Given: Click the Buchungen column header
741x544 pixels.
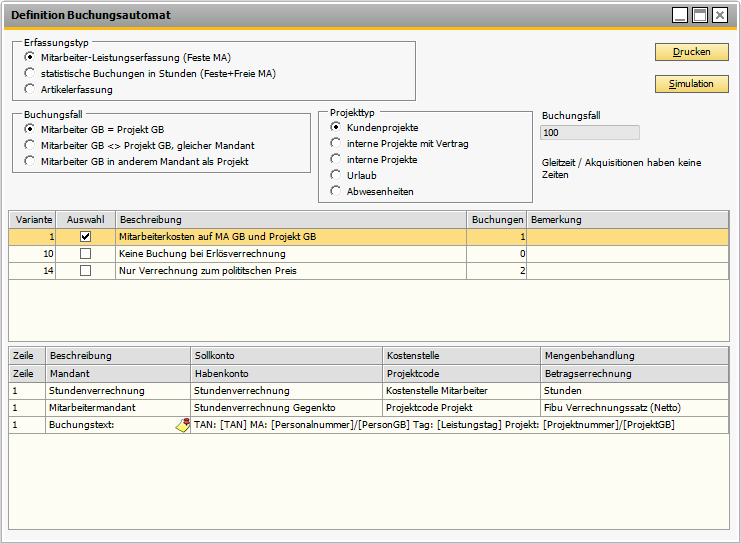Looking at the screenshot, I should 496,219.
